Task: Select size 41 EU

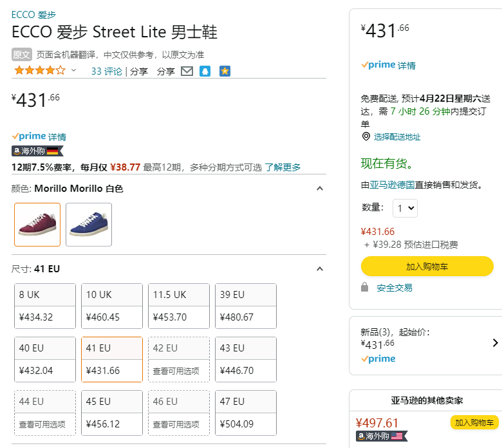Action: coord(112,359)
